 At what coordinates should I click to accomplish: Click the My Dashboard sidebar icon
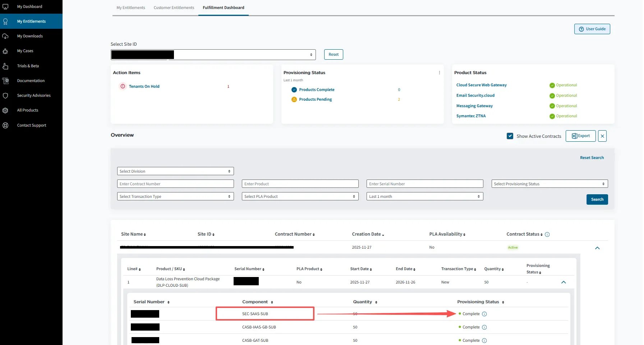tap(5, 6)
